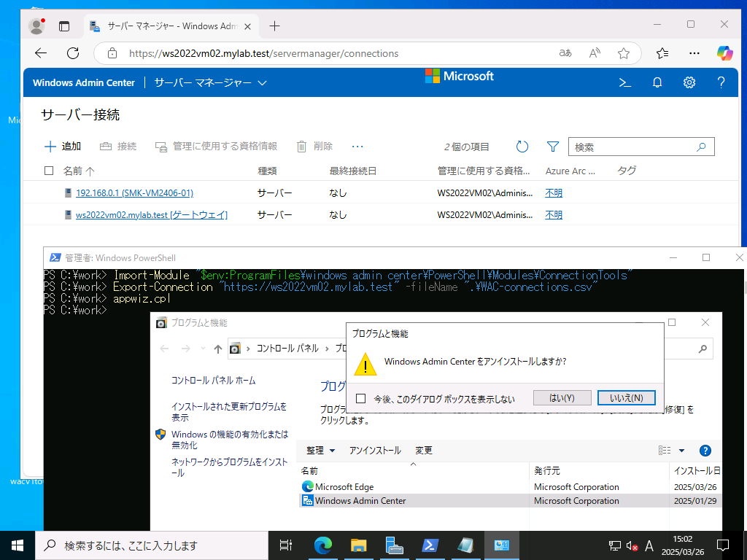Screen dimensions: 747x560
Task: Click the refresh icon next to 2個の項目
Action: (x=522, y=147)
